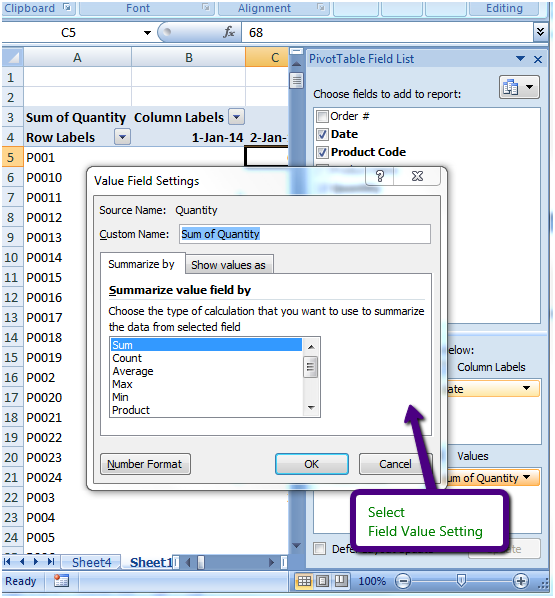The height and width of the screenshot is (598, 555).
Task: Click the zoom in plus icon
Action: (x=521, y=581)
